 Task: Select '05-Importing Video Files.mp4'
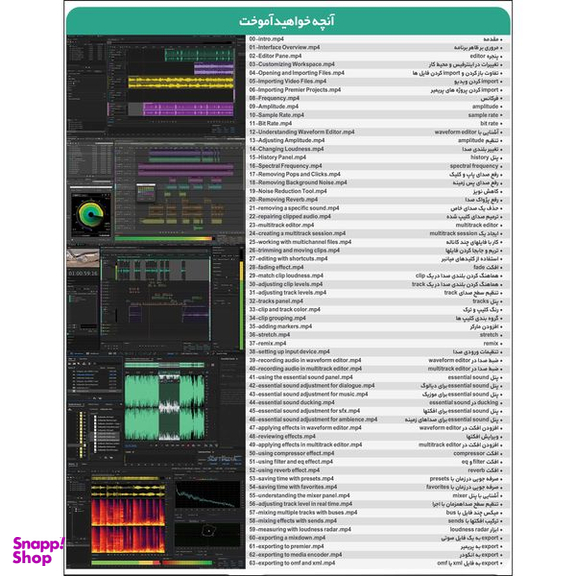[288, 81]
